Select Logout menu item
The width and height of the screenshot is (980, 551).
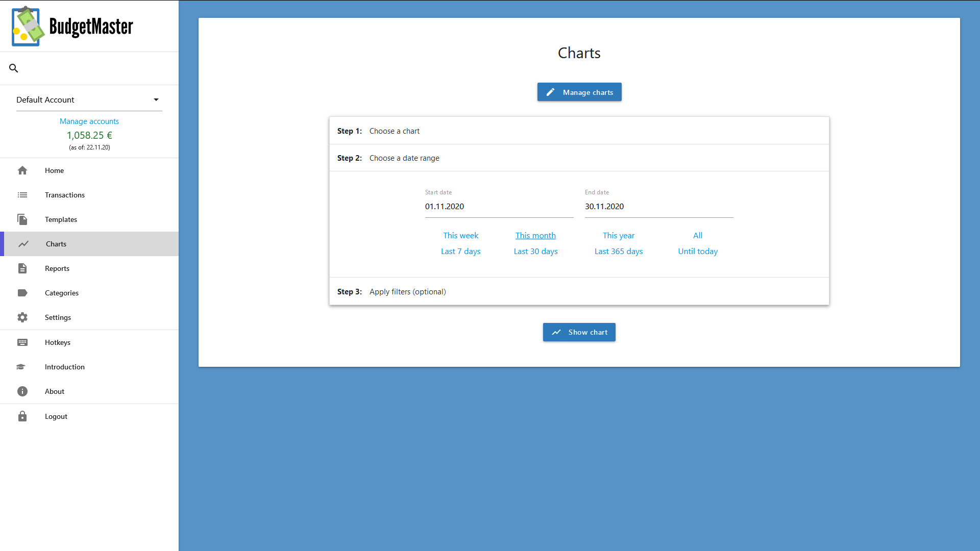point(89,416)
